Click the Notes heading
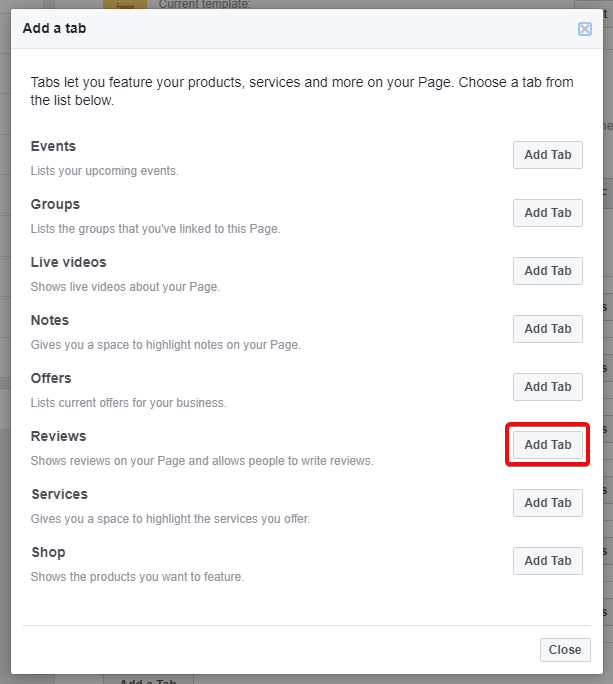Viewport: 613px width, 684px height. (x=50, y=320)
